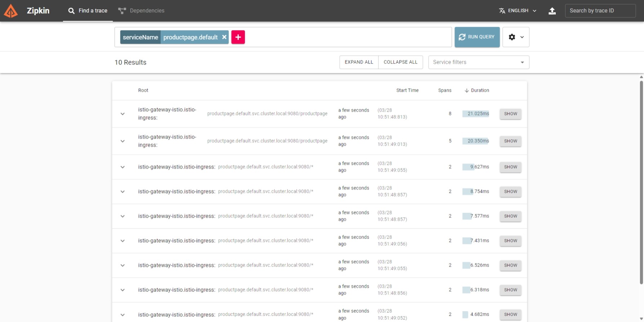Show the trace with 8.754ms duration
The width and height of the screenshot is (644, 322).
click(x=510, y=191)
